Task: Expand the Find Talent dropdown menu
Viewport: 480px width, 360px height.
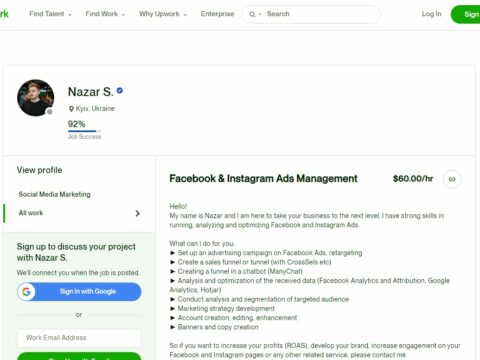Action: (50, 14)
